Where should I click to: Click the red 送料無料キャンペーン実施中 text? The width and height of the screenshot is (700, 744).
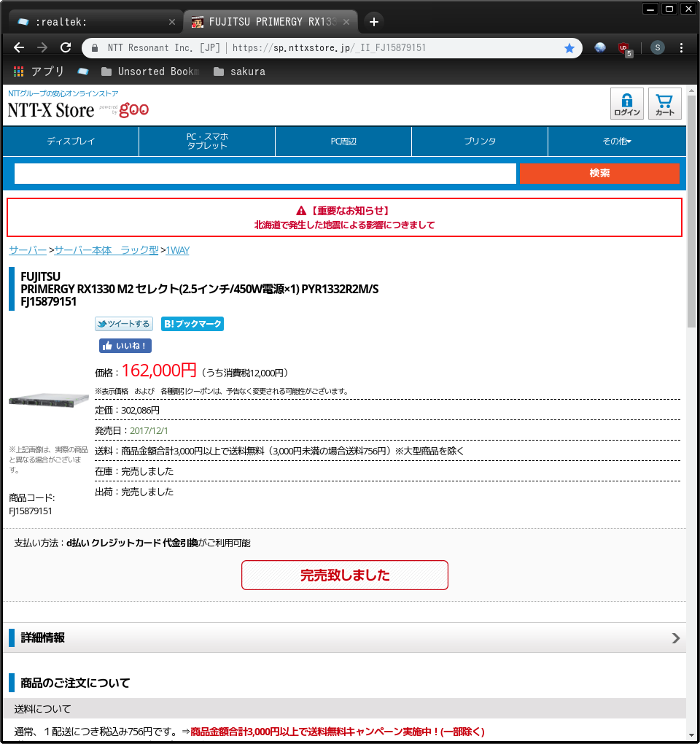pyautogui.click(x=338, y=732)
